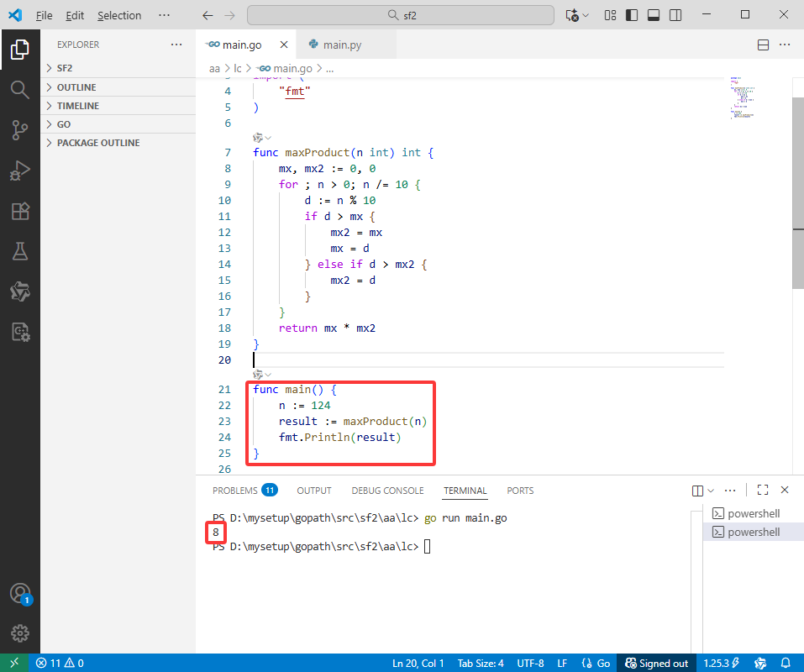Change indentation via Tab Size: 4

point(481,663)
